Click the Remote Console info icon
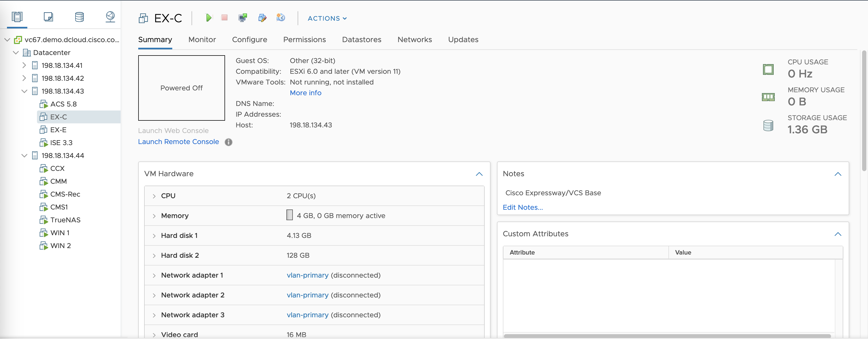The image size is (868, 339). click(229, 142)
